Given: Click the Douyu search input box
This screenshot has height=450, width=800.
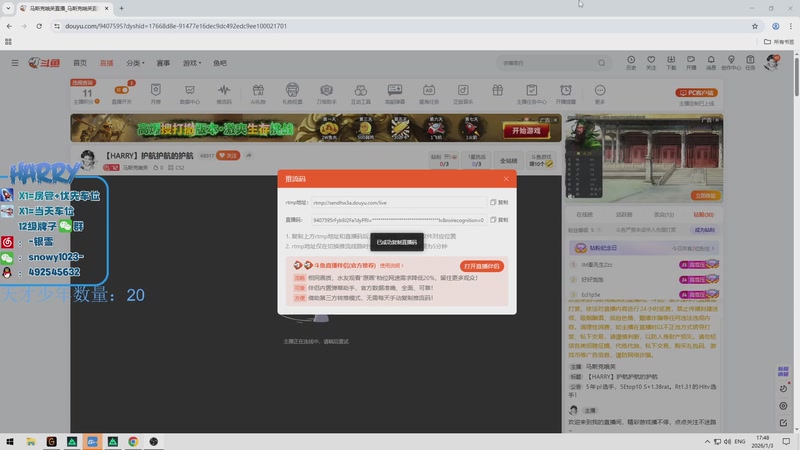Looking at the screenshot, I should 546,63.
